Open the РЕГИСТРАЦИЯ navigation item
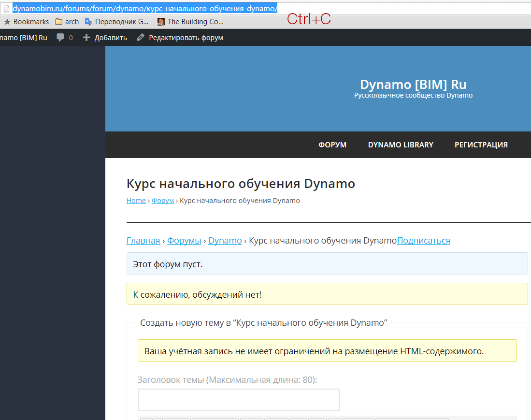531x420 pixels. [x=481, y=145]
